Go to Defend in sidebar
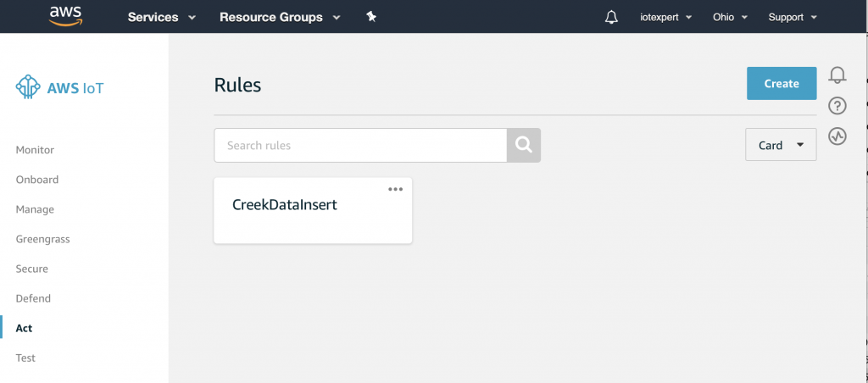 coord(33,298)
